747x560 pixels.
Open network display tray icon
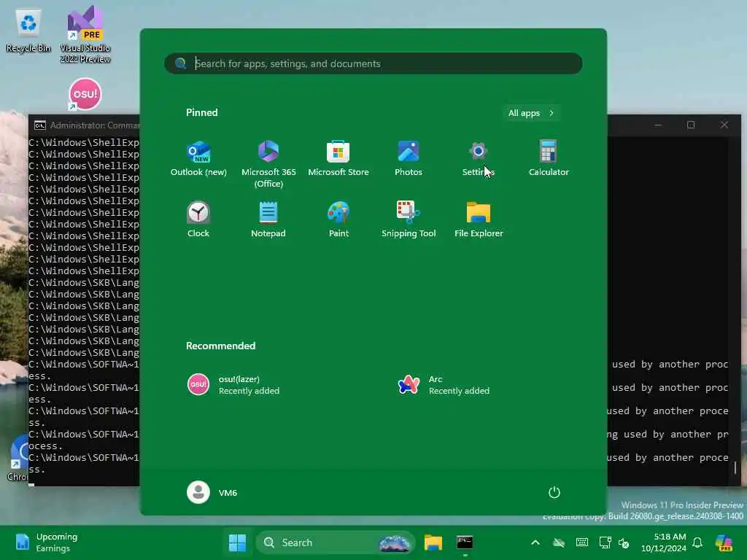(605, 542)
